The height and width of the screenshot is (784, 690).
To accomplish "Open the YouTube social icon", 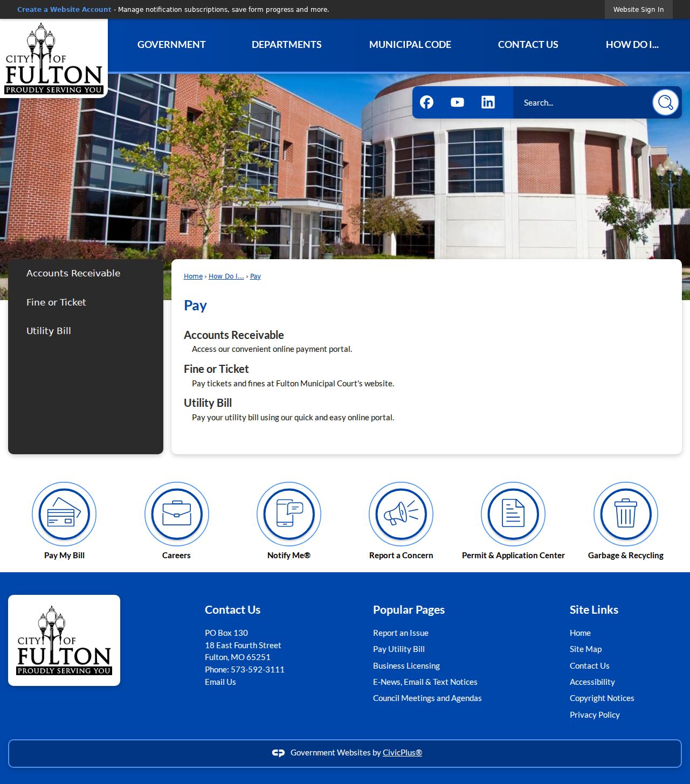I will 457,102.
